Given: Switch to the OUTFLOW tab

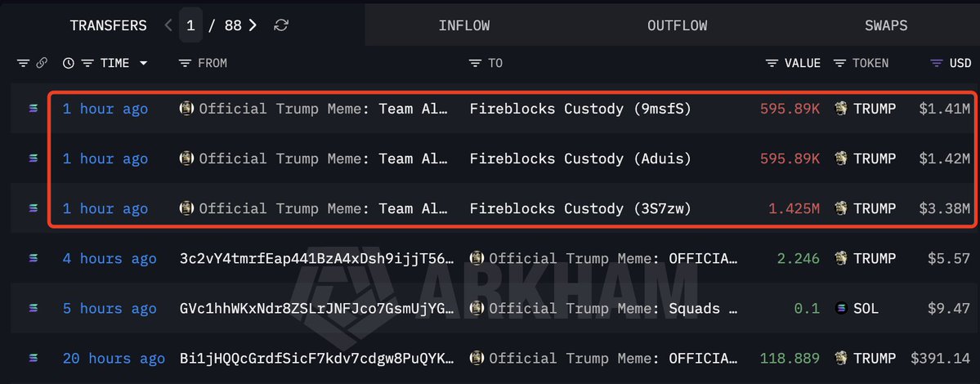Looking at the screenshot, I should point(677,25).
